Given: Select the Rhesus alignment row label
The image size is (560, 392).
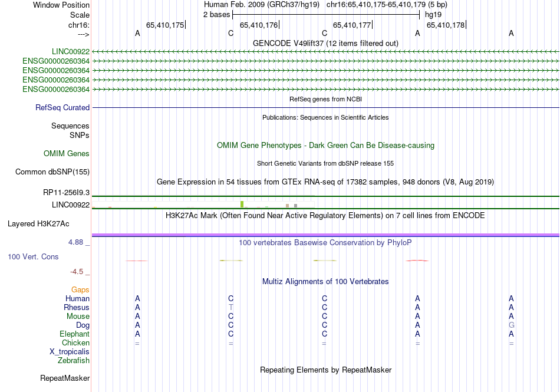Looking at the screenshot, I should pyautogui.click(x=77, y=307).
